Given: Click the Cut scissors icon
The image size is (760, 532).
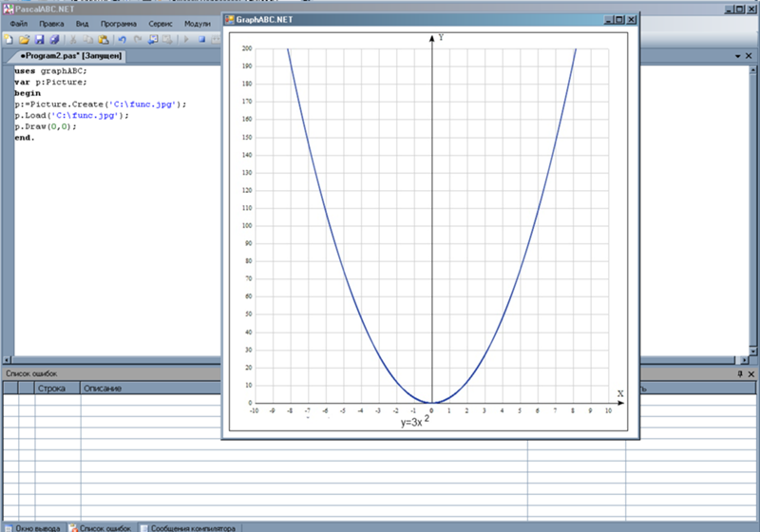Looking at the screenshot, I should pos(73,40).
